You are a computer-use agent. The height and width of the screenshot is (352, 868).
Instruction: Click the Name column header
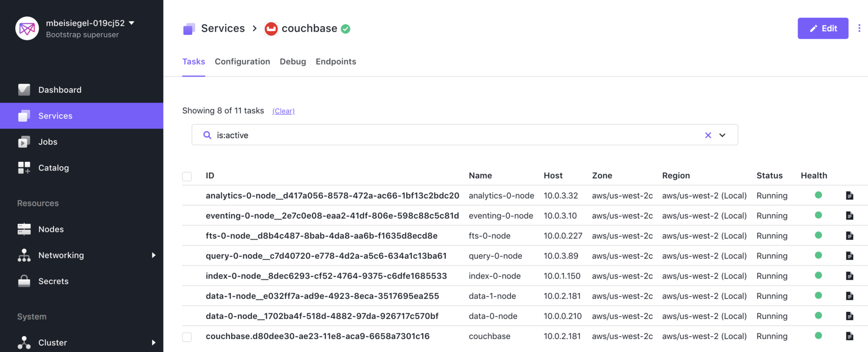(x=480, y=175)
